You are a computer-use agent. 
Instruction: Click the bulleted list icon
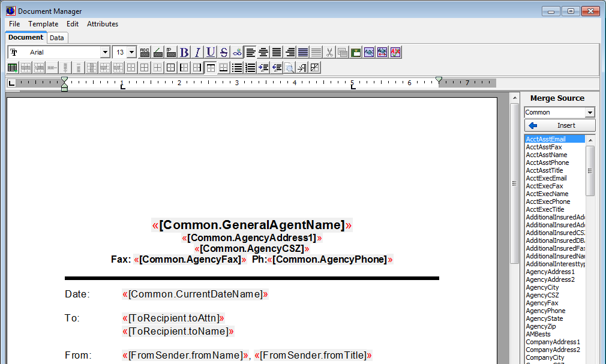tap(237, 68)
